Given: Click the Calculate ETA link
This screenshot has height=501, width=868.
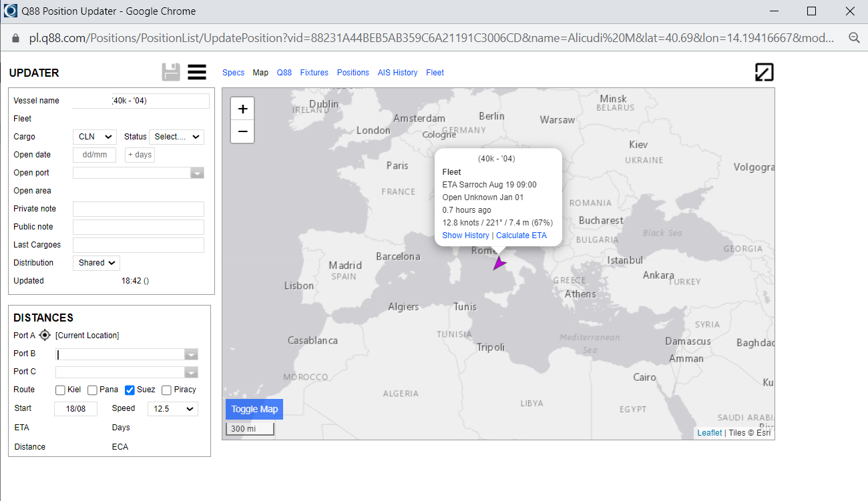Looking at the screenshot, I should click(x=521, y=235).
